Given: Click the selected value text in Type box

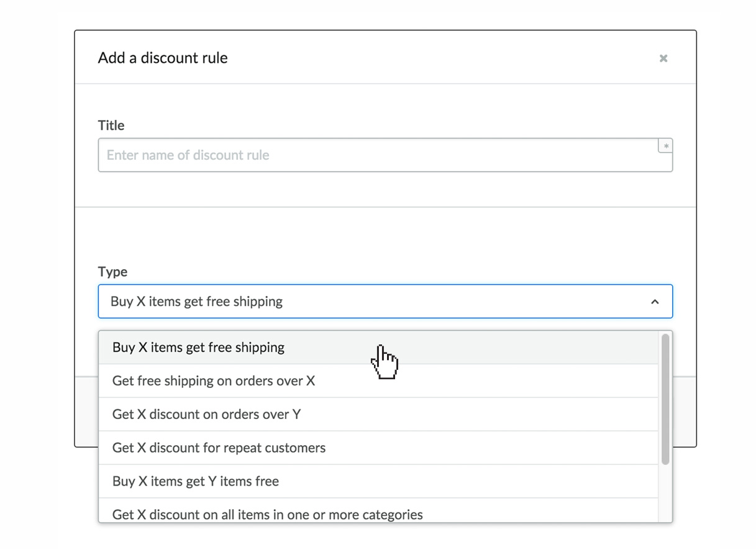Looking at the screenshot, I should point(196,302).
